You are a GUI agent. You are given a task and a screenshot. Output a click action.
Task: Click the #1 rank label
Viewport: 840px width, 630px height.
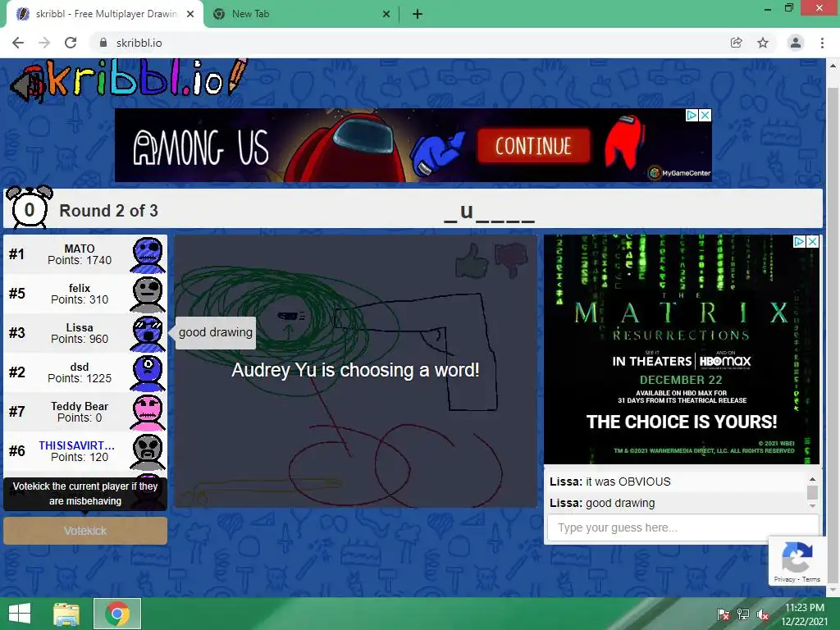[x=16, y=254]
